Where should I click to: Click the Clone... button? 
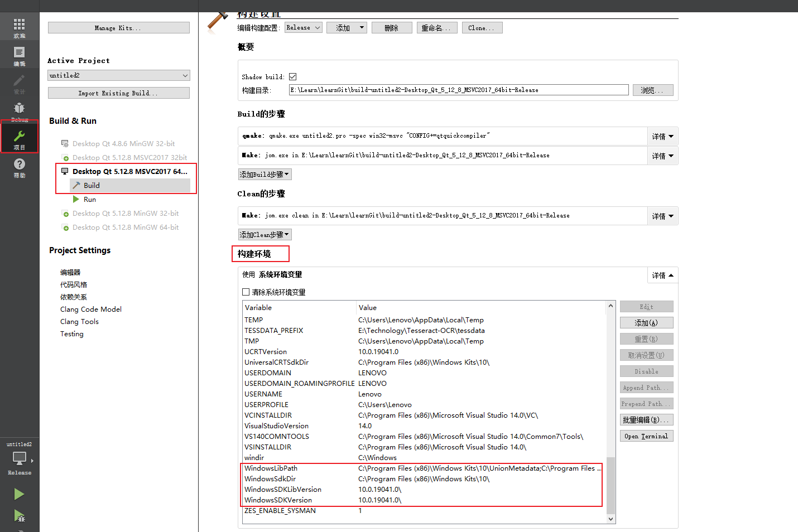pos(482,27)
